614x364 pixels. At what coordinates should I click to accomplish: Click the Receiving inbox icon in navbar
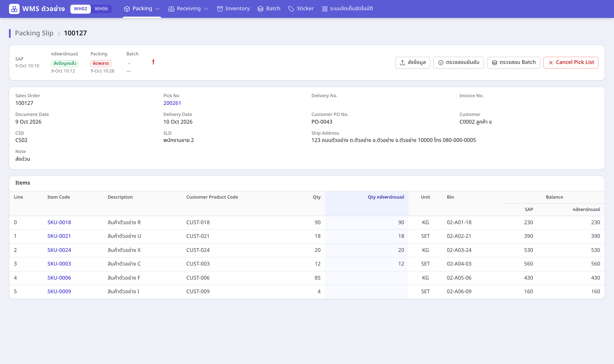pos(171,9)
